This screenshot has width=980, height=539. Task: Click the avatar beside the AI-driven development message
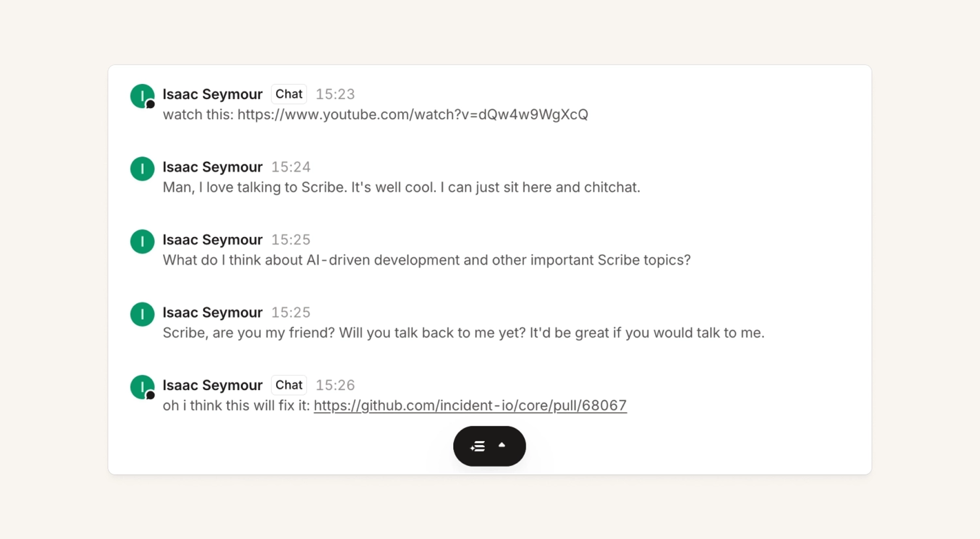[143, 241]
